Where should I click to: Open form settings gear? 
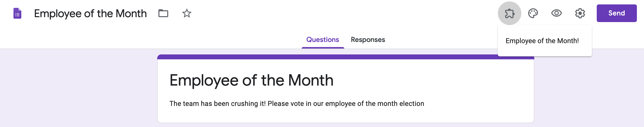(580, 13)
